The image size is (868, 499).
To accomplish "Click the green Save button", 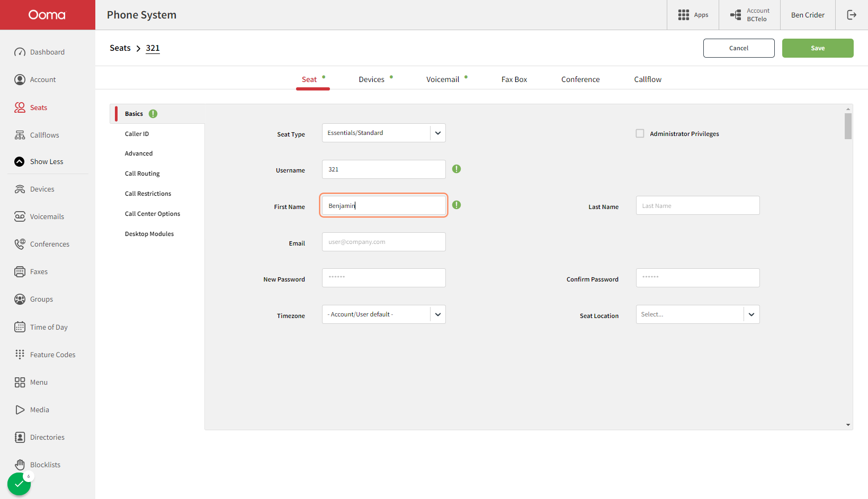I will (x=818, y=48).
